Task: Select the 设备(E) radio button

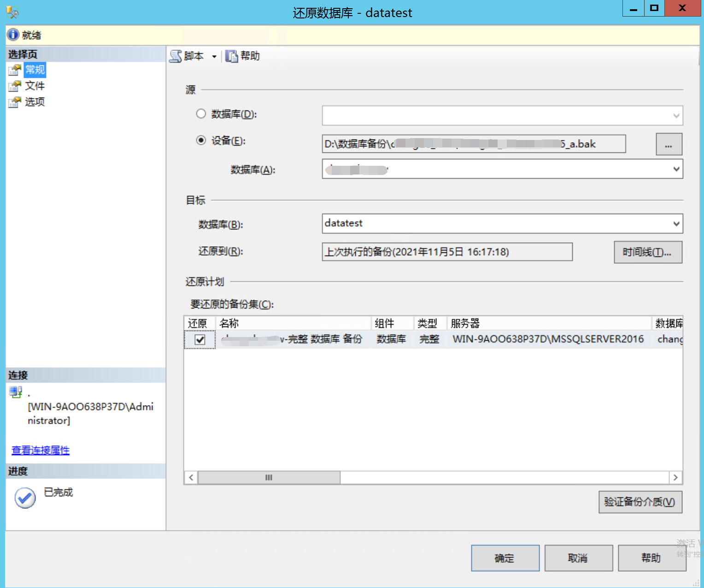Action: tap(201, 140)
